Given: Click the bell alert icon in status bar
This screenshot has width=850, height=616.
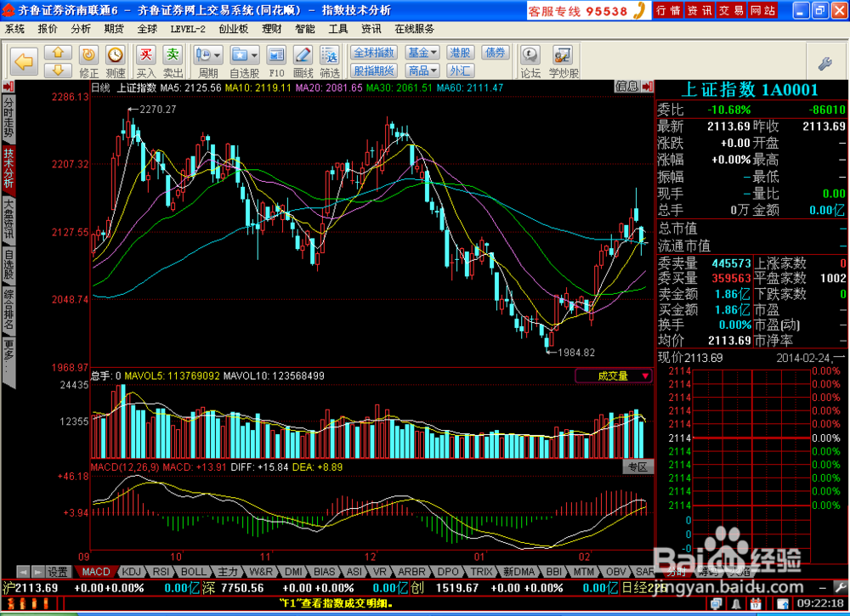Looking at the screenshot, I should tap(736, 603).
